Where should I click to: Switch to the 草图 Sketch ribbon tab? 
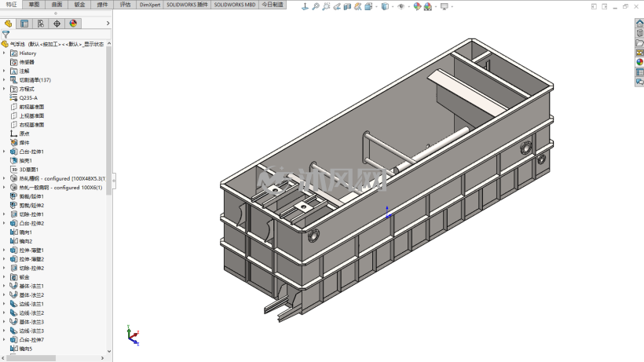[x=34, y=5]
